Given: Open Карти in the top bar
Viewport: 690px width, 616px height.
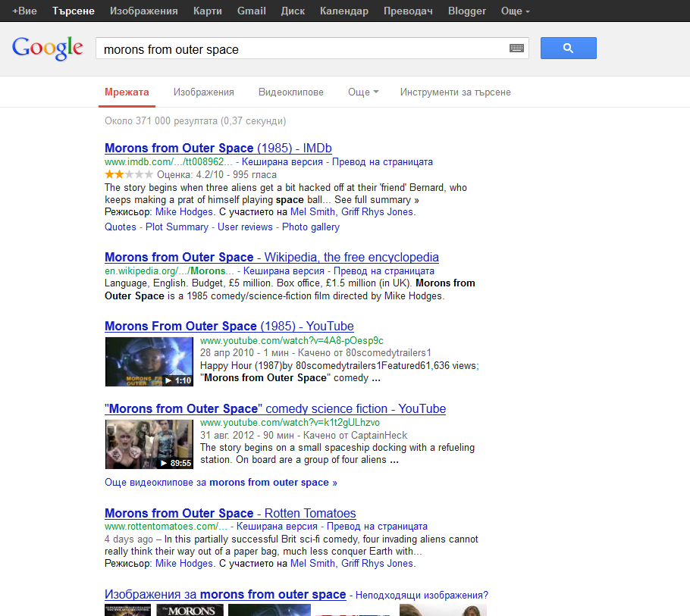Looking at the screenshot, I should (x=208, y=11).
